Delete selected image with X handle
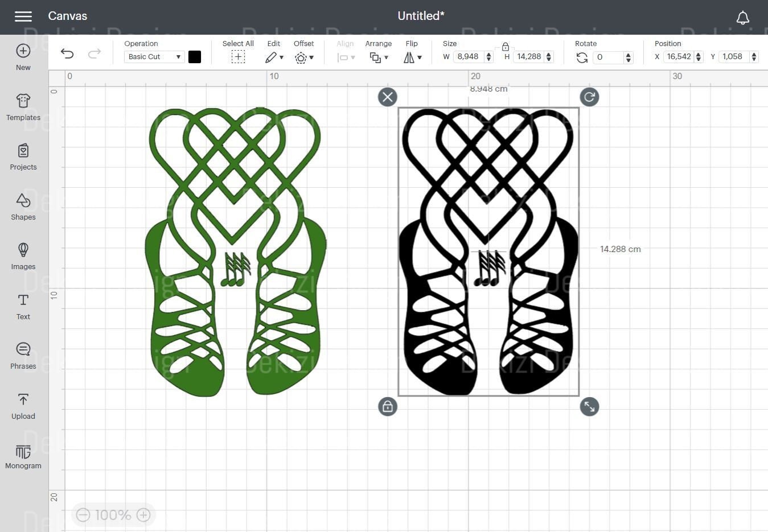This screenshot has width=768, height=532. (388, 97)
